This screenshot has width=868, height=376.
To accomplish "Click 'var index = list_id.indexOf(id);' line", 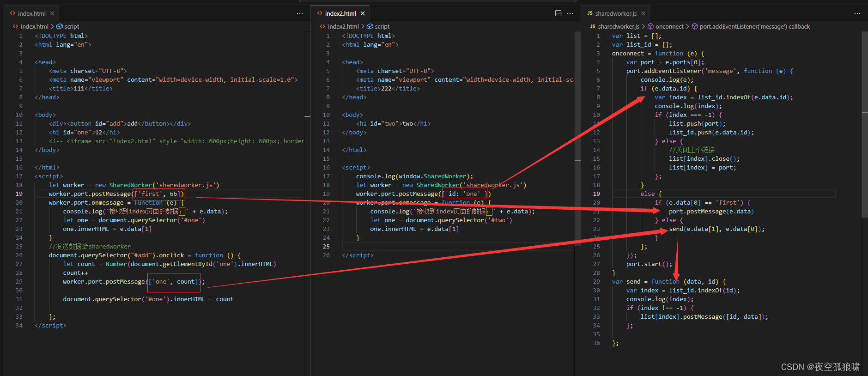I will point(683,290).
